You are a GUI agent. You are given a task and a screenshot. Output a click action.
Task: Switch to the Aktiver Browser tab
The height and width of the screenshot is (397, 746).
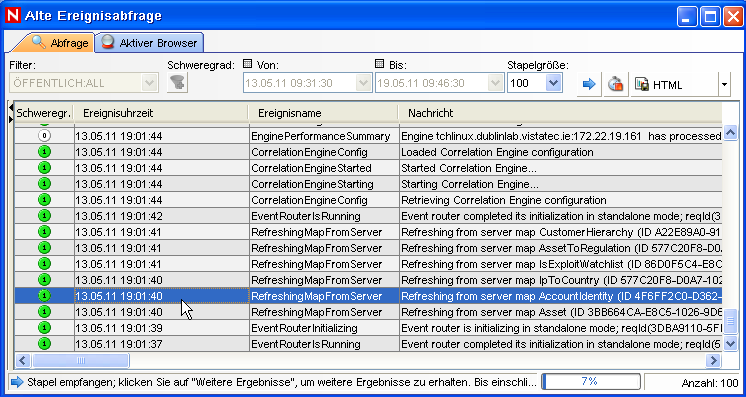149,43
